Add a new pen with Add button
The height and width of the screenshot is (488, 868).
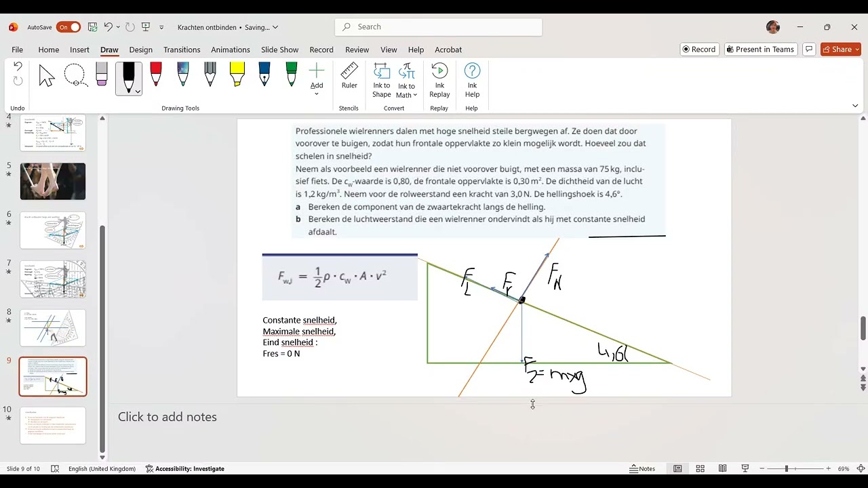(317, 79)
